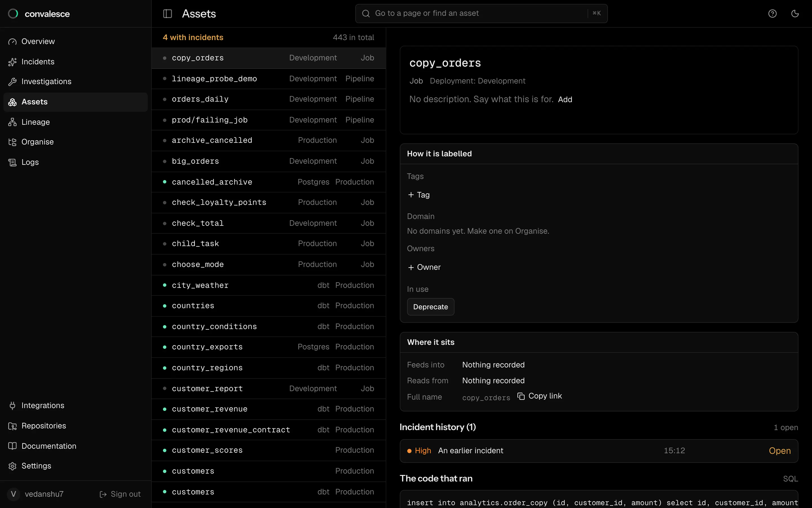This screenshot has width=812, height=508.
Task: Click the convalesce logo icon
Action: click(x=13, y=14)
